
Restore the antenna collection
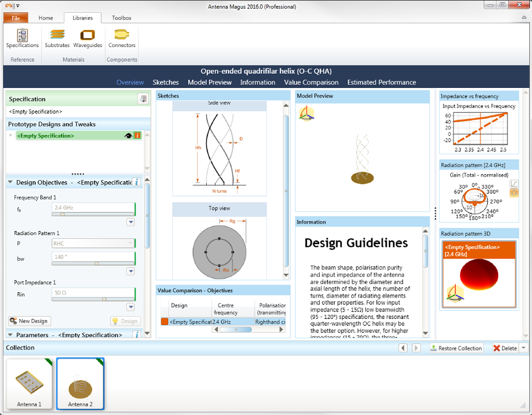tap(456, 348)
